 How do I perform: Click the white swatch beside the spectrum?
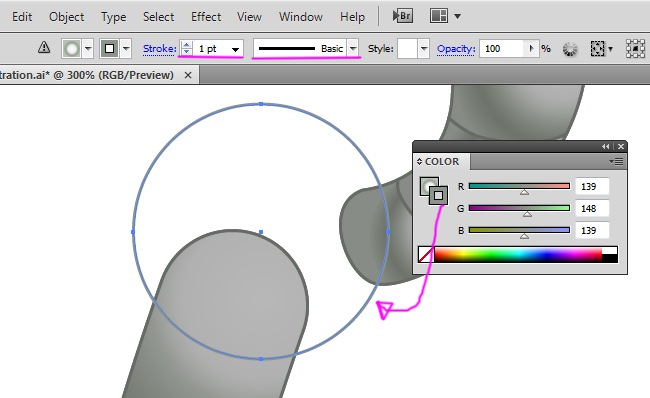click(610, 250)
